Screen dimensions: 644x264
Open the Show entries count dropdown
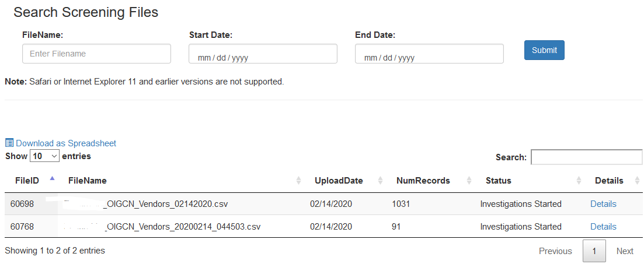(45, 156)
